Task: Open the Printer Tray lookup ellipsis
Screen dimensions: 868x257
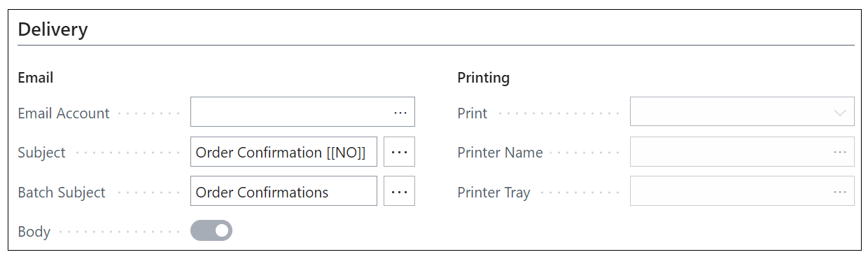Action: point(840,191)
